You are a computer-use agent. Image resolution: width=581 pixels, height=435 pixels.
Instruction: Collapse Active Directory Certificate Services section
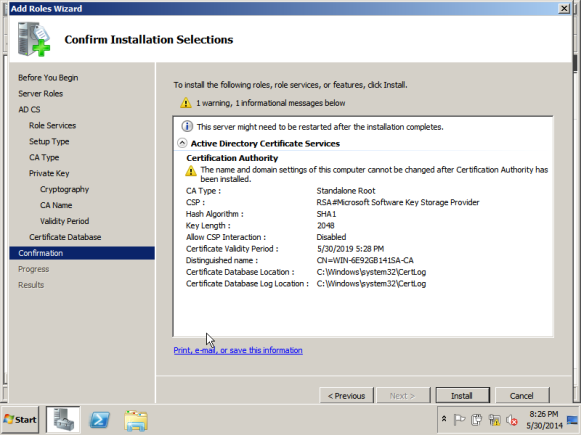pyautogui.click(x=182, y=143)
